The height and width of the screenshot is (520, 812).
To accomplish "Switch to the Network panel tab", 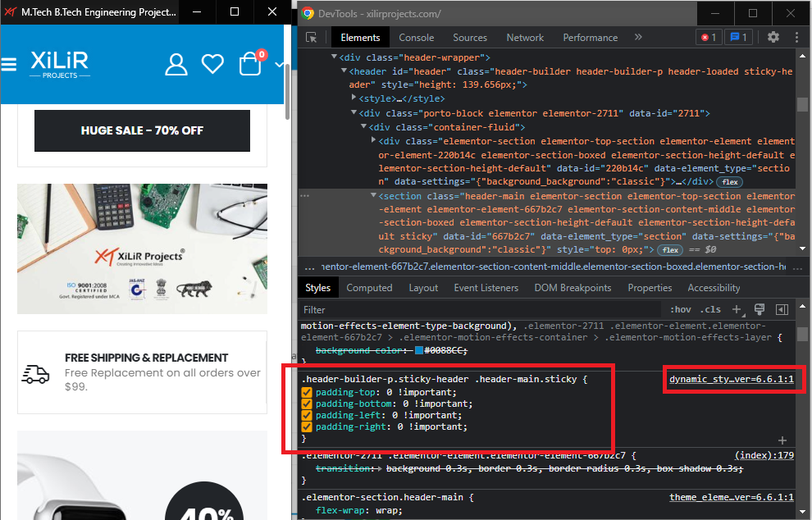I will pos(525,37).
